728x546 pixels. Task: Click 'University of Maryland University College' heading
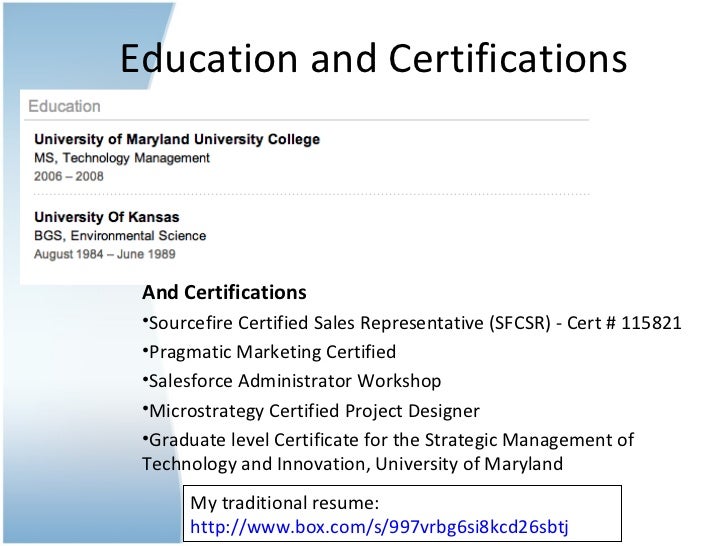(177, 139)
